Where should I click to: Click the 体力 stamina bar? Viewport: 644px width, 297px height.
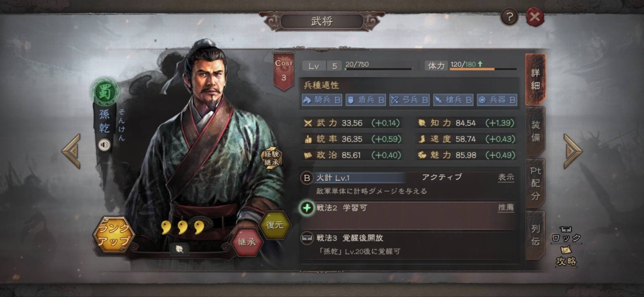tap(484, 69)
